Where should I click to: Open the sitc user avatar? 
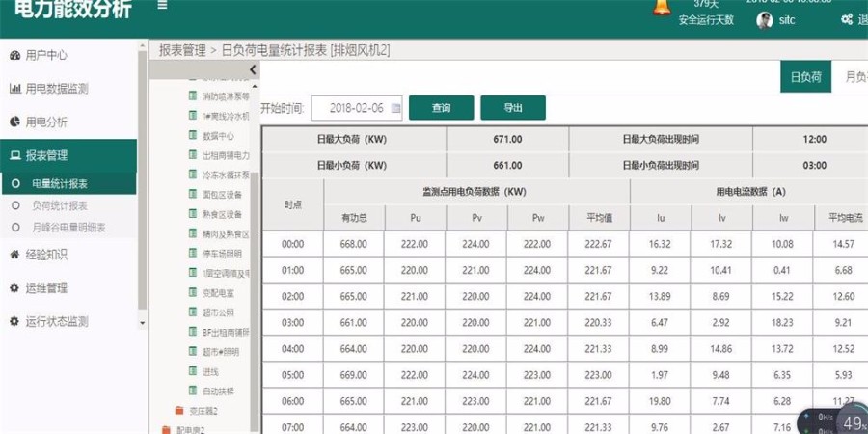765,20
